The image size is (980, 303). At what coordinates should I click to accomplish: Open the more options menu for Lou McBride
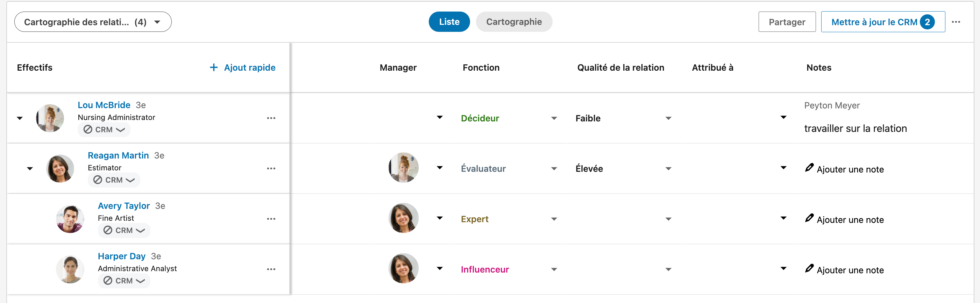pyautogui.click(x=271, y=118)
